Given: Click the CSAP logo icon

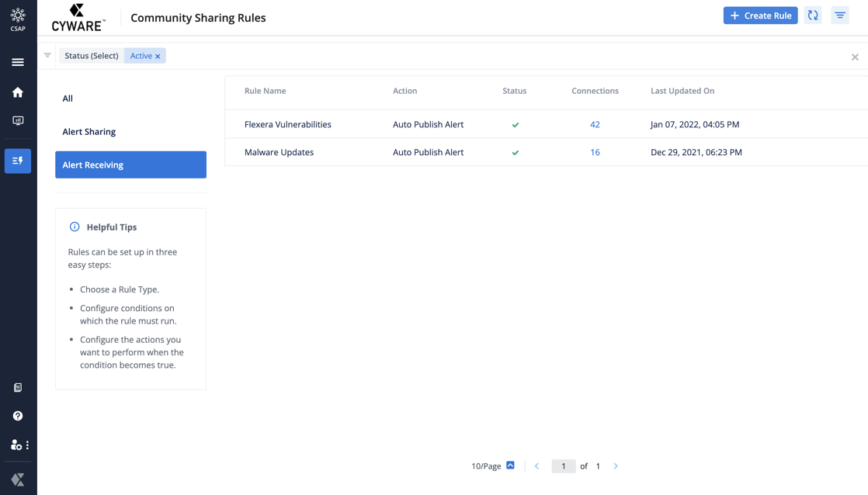Looking at the screenshot, I should [18, 19].
